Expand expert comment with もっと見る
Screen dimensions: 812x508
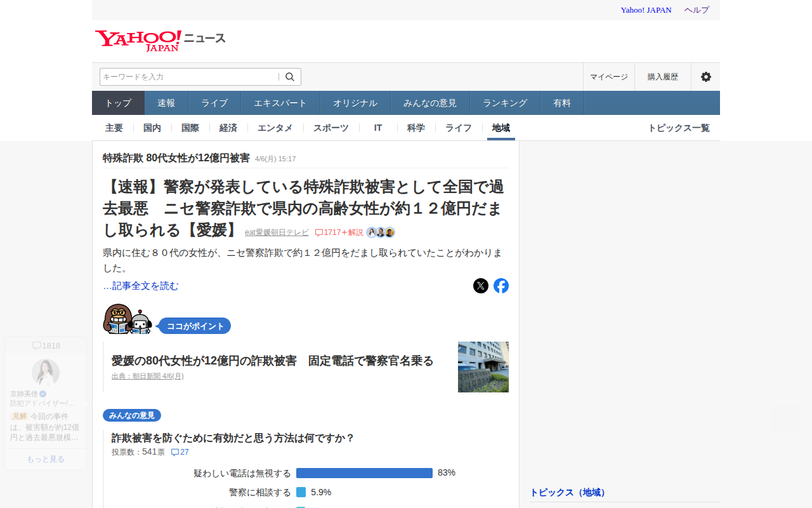pos(46,459)
